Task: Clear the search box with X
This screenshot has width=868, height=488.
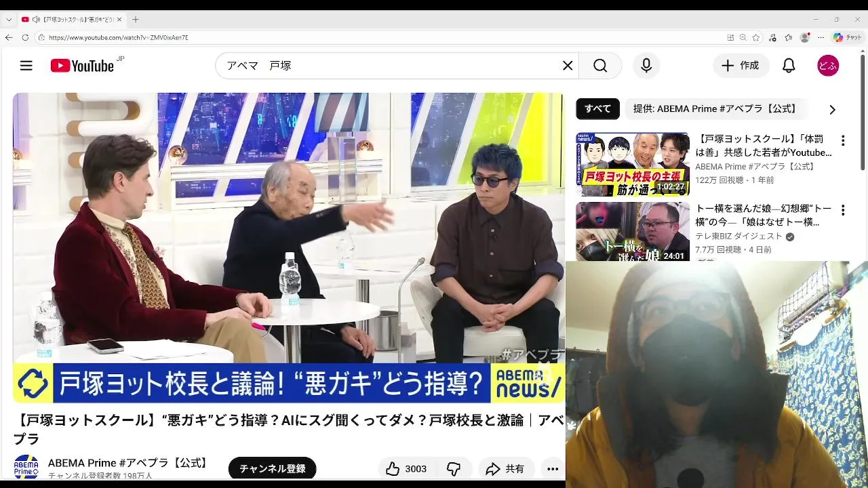Action: [x=568, y=66]
